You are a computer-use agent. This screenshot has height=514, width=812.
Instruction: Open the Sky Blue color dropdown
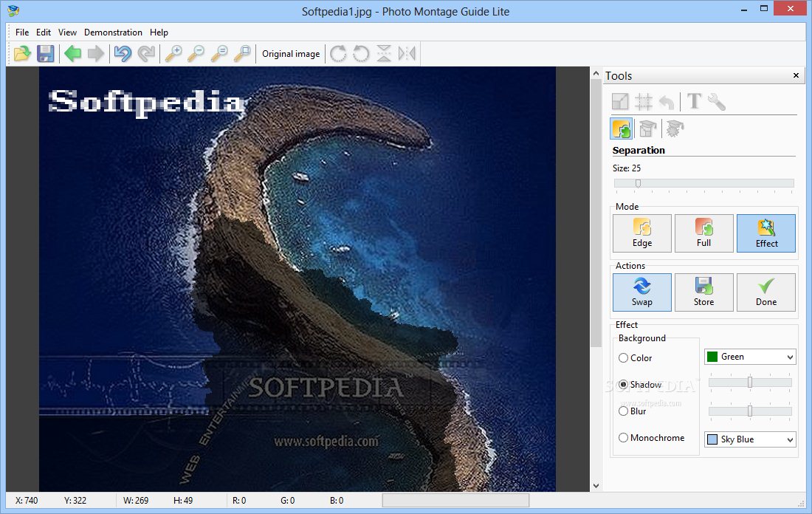750,439
